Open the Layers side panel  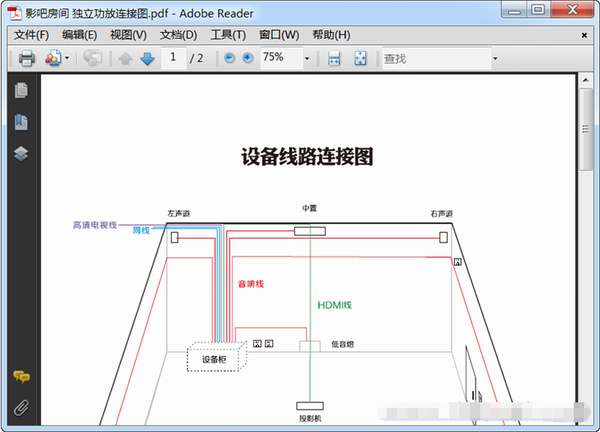pyautogui.click(x=20, y=154)
